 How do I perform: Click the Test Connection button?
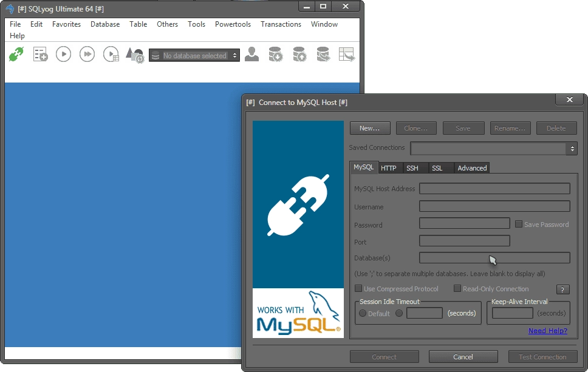[542, 357]
